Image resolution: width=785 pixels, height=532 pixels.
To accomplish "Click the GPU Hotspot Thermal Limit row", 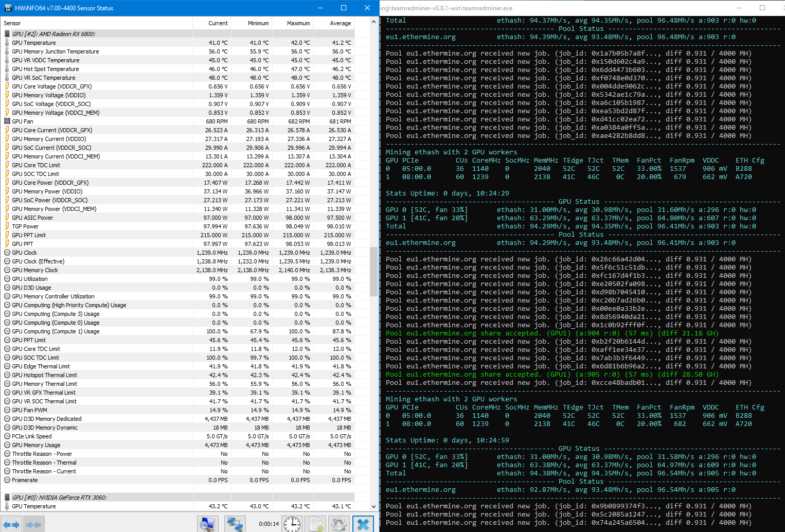I will (x=177, y=375).
